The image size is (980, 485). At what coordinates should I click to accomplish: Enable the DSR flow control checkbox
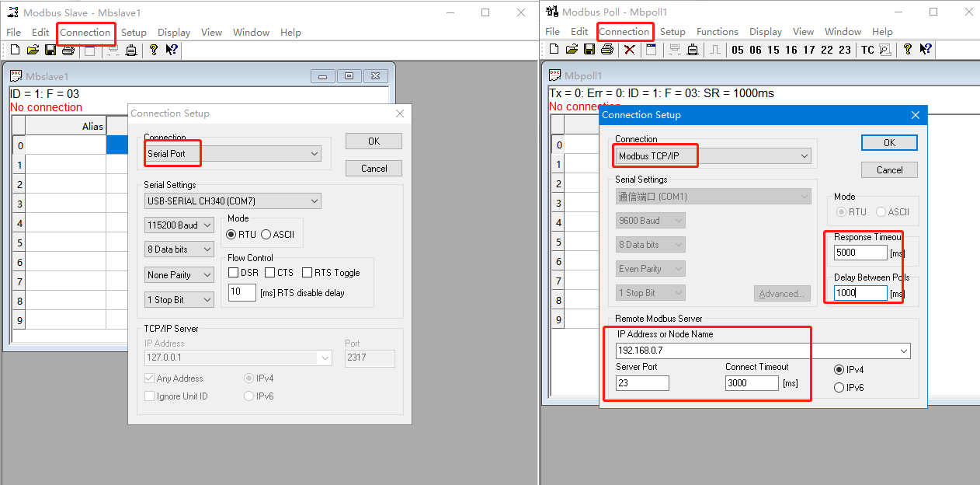234,273
